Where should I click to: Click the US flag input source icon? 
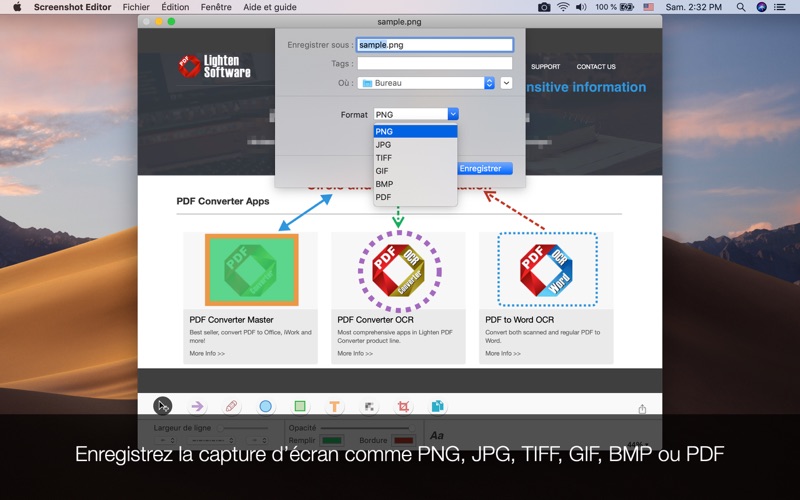pos(648,7)
